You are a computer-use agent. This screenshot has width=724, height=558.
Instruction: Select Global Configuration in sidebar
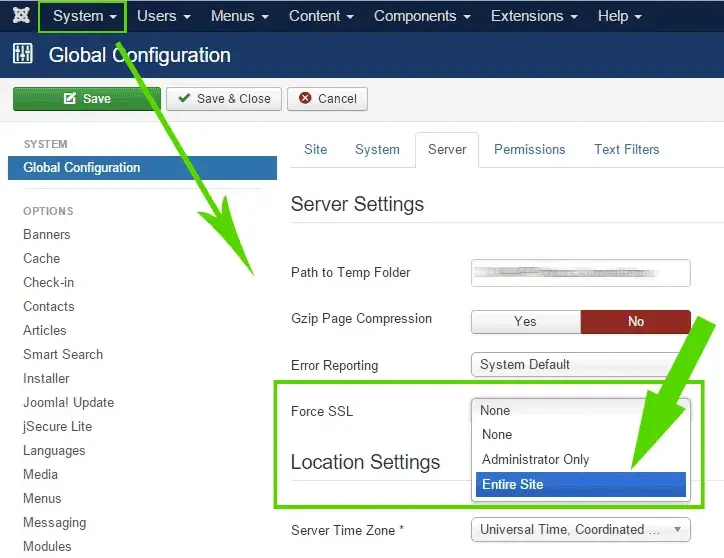click(x=142, y=168)
